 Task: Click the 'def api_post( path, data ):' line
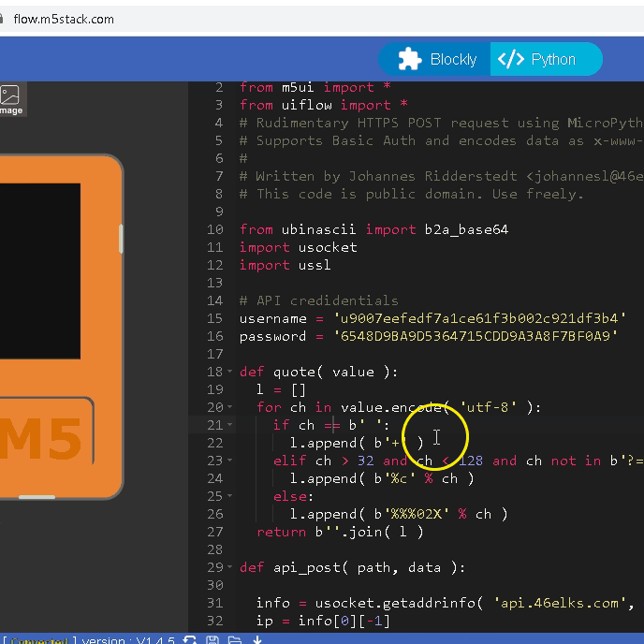[352, 567]
